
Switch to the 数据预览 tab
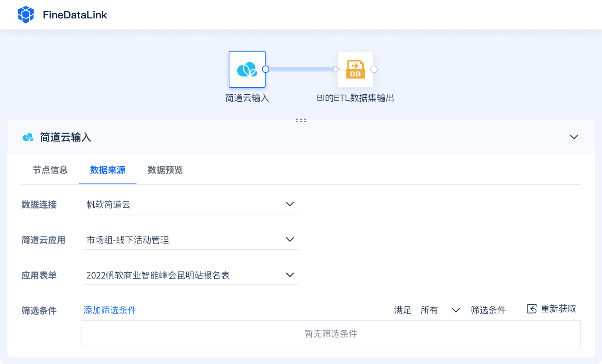click(x=165, y=170)
